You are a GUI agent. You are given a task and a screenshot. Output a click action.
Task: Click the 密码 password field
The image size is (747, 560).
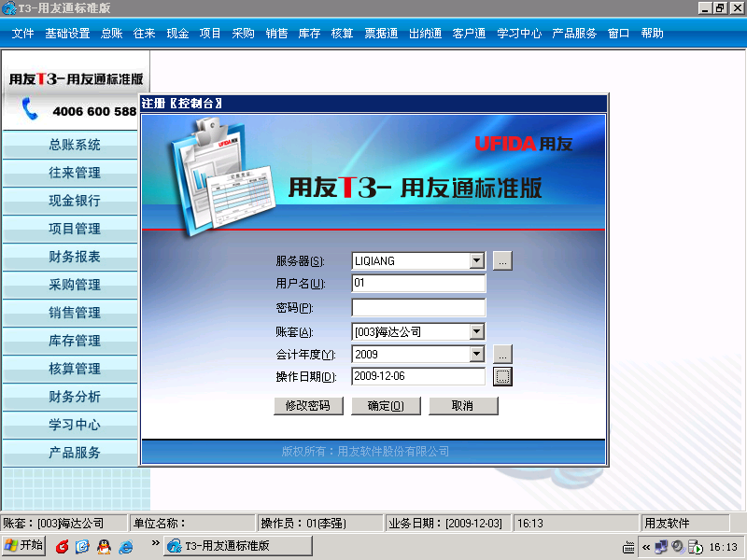tap(418, 308)
